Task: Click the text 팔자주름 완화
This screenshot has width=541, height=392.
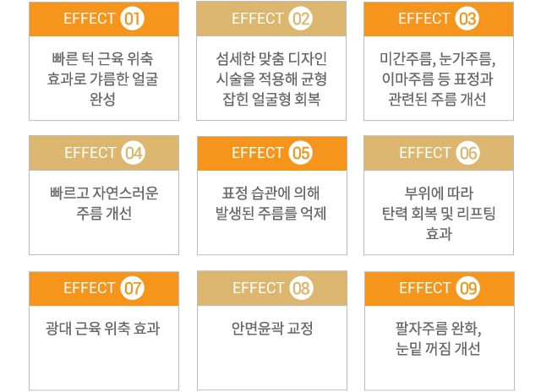Action: tap(439, 329)
